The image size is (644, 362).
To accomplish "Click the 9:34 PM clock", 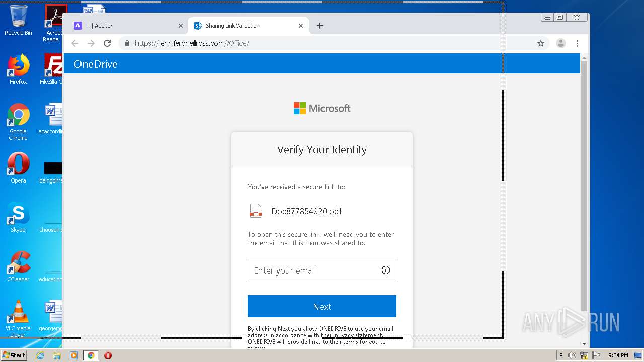I will [x=618, y=355].
